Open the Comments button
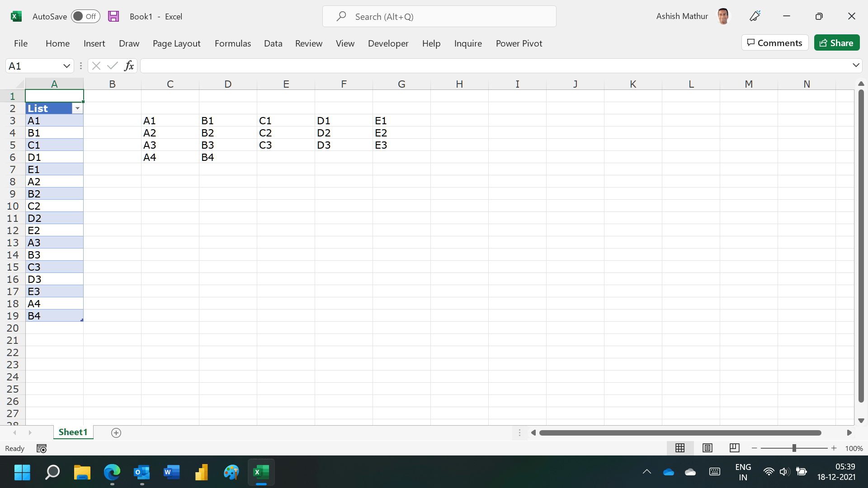 click(774, 43)
